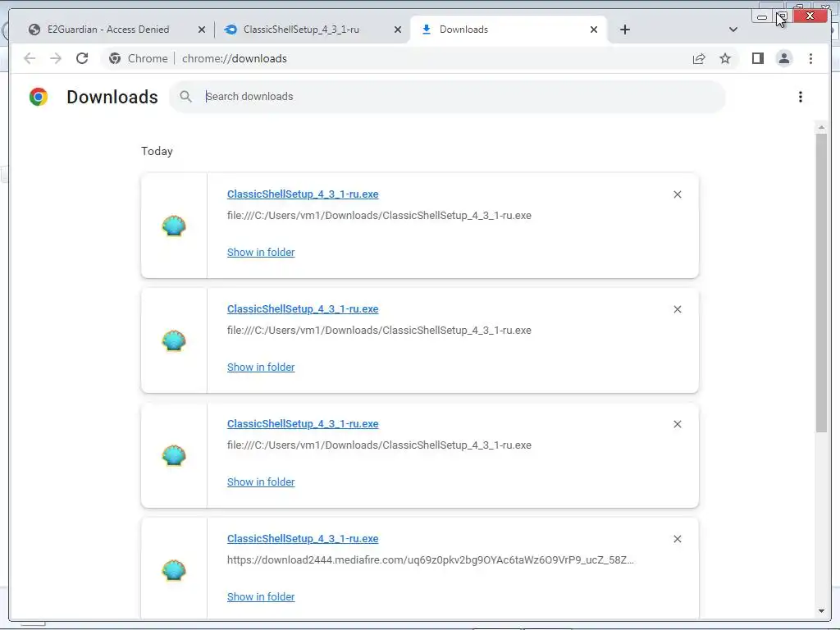Remove third ClassicShellSetup download from list
This screenshot has height=630, width=840.
[x=677, y=424]
